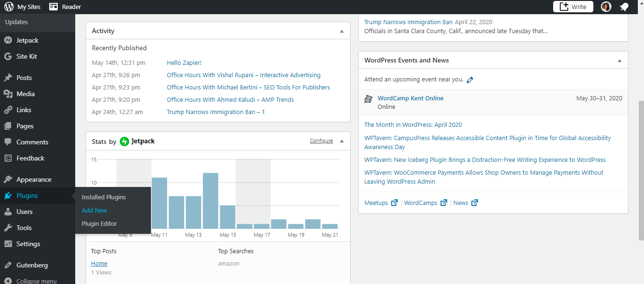
Task: Collapse WordPress Events and News widget
Action: click(619, 61)
